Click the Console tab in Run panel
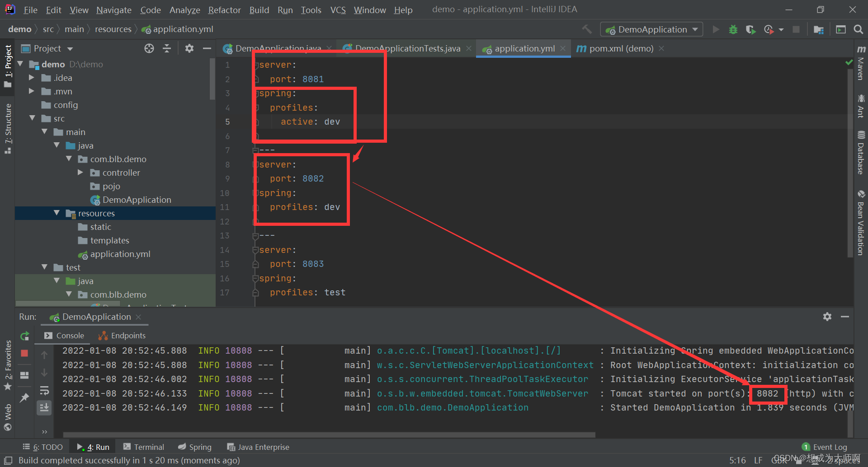The width and height of the screenshot is (868, 467). [64, 336]
